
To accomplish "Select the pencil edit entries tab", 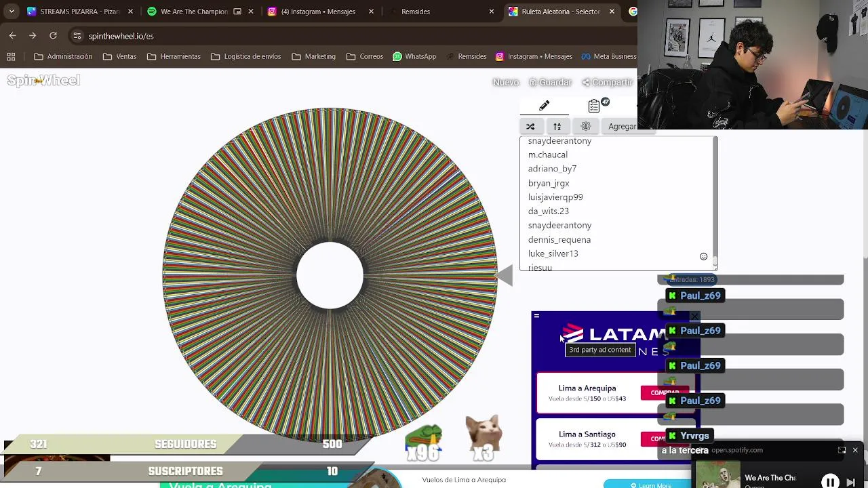I will click(x=544, y=106).
